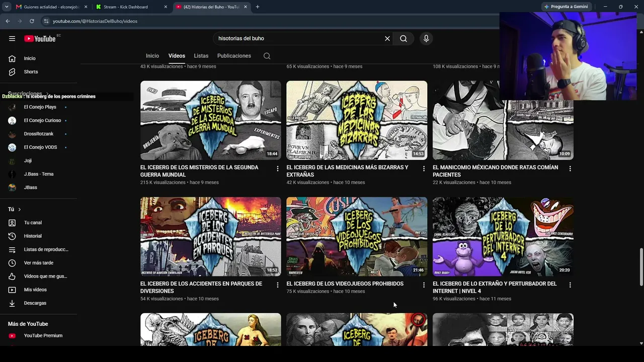Switch to the Inicio channel tab
The height and width of the screenshot is (362, 644).
152,56
